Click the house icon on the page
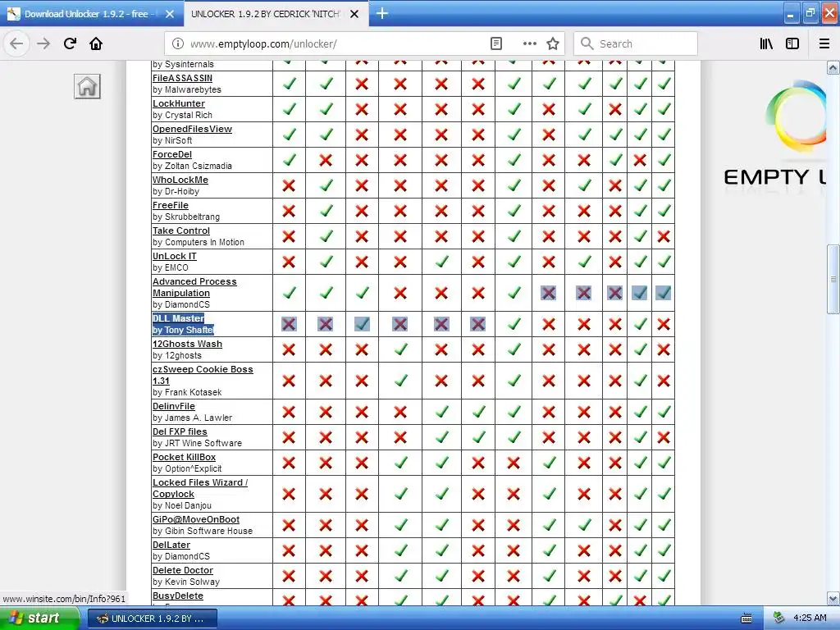840x630 pixels. click(x=87, y=86)
